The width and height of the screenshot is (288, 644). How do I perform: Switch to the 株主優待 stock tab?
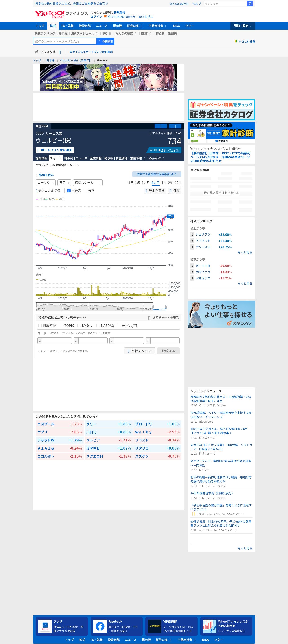click(122, 158)
